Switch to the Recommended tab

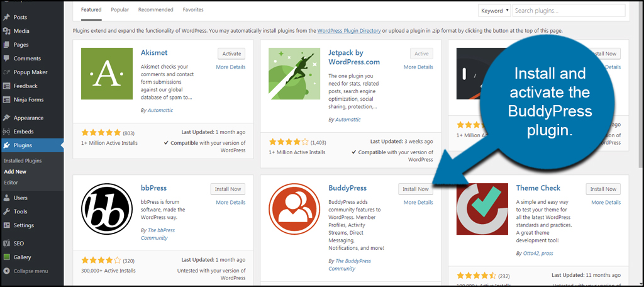[x=155, y=10]
